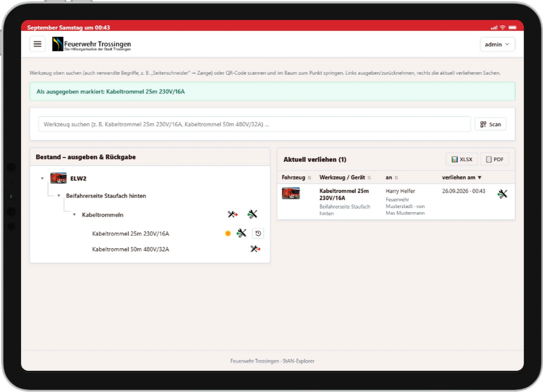Select Beifahrerseite Staufach hinten label
The image size is (543, 392).
(106, 196)
